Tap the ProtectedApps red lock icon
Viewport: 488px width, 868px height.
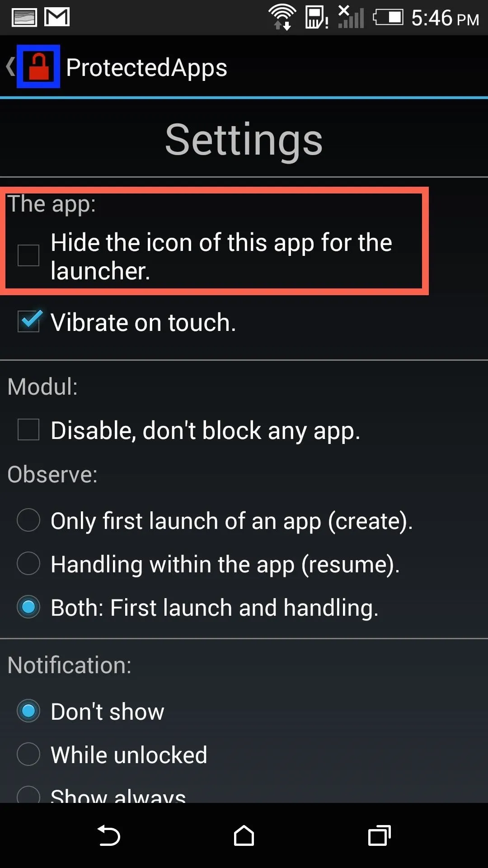tap(38, 66)
